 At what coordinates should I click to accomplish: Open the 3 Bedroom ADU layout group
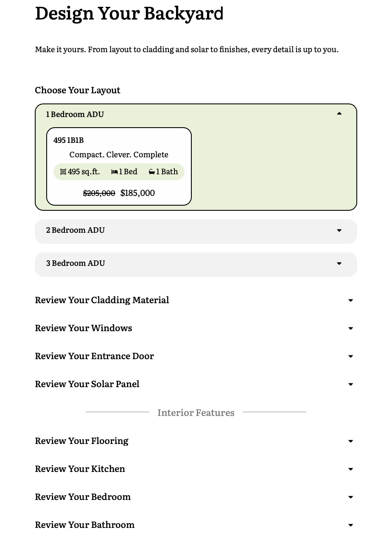coord(76,263)
